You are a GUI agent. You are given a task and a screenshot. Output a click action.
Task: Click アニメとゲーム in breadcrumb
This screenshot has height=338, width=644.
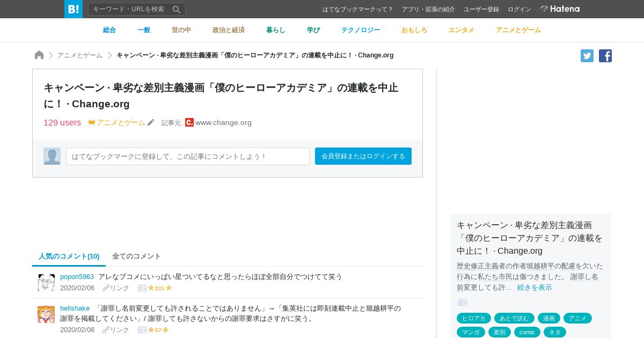coord(80,55)
